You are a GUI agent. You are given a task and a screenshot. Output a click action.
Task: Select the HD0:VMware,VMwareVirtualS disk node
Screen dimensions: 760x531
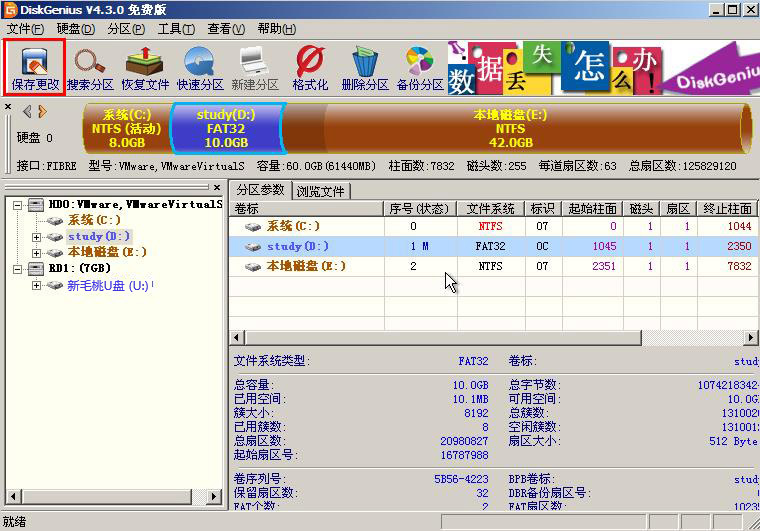[135, 204]
